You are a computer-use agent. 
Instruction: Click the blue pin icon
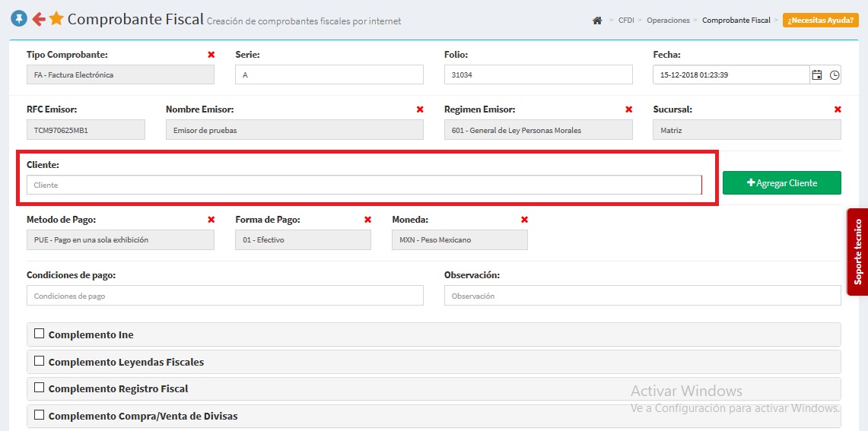[x=19, y=19]
